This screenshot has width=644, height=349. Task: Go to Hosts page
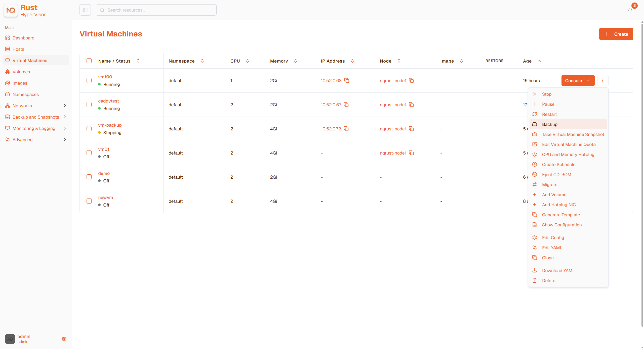coord(36,49)
